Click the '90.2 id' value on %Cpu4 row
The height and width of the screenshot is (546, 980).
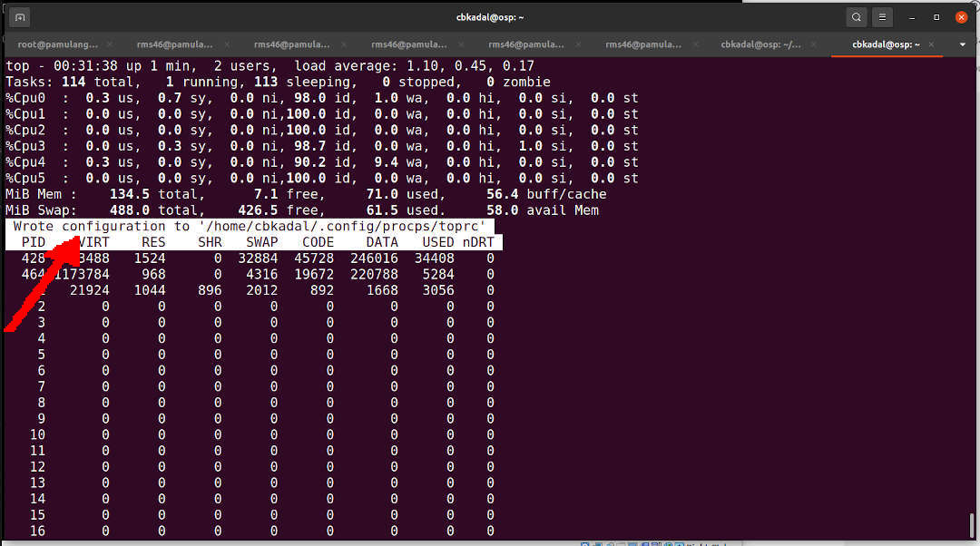[321, 162]
